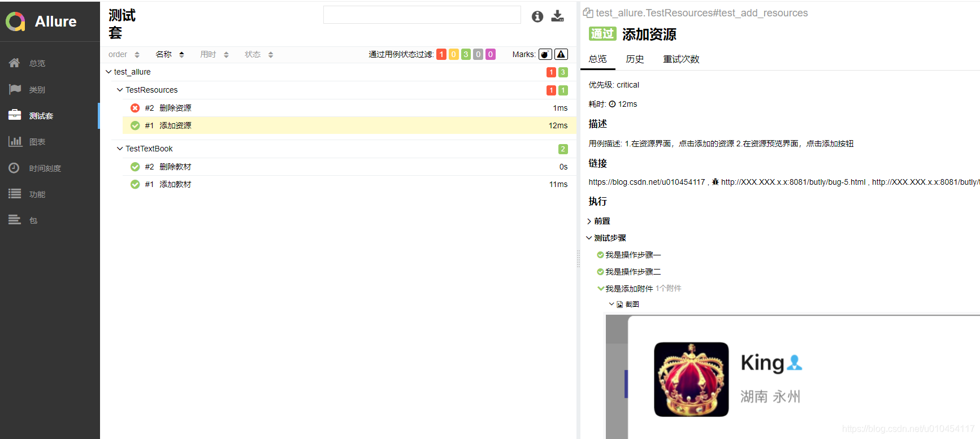
Task: Click passed status icon of 添加资源
Action: (135, 125)
